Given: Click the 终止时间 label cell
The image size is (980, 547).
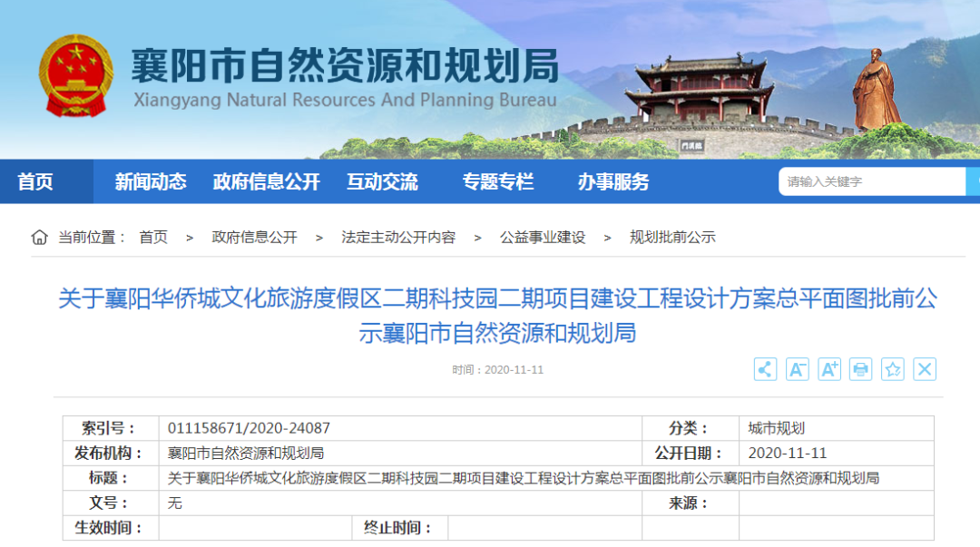Looking at the screenshot, I should coord(400,528).
